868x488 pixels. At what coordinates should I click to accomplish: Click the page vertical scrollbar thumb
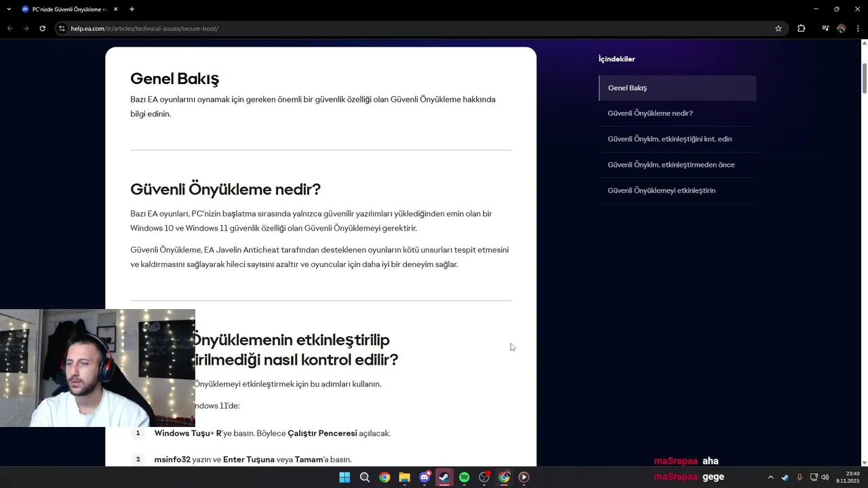(865, 79)
